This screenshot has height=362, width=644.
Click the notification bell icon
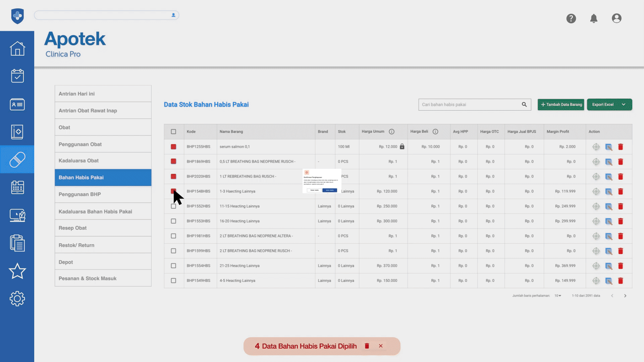tap(594, 18)
